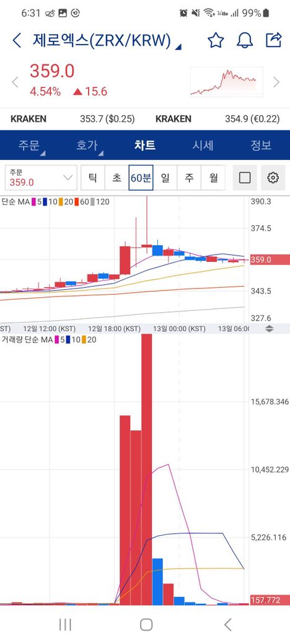Viewport: 290px width, 644px height.
Task: Switch to the 시세 tab
Action: click(203, 146)
